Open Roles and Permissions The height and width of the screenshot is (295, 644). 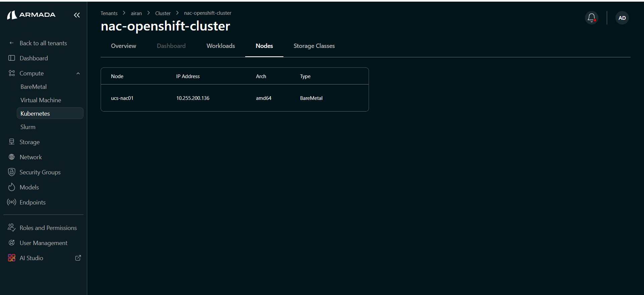(x=48, y=228)
